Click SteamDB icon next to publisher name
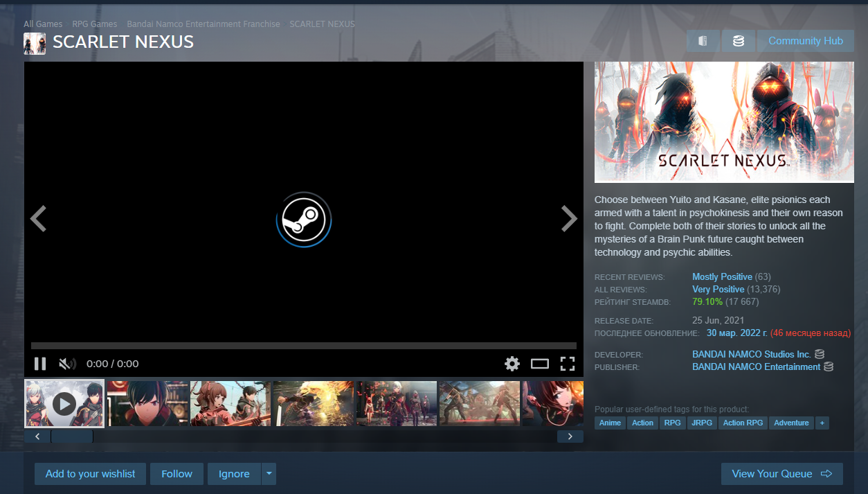The image size is (868, 494). click(x=829, y=367)
